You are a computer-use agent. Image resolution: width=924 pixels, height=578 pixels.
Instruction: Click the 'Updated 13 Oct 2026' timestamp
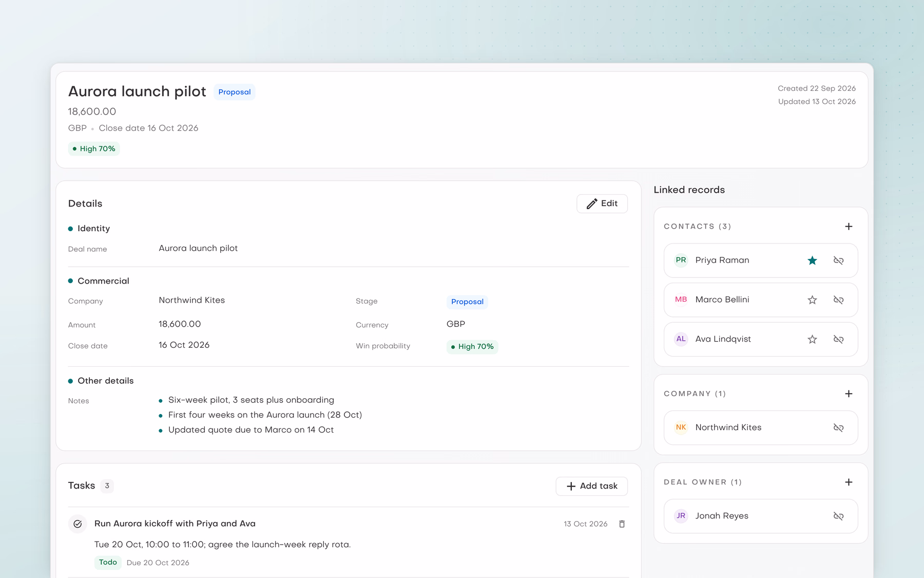click(817, 102)
